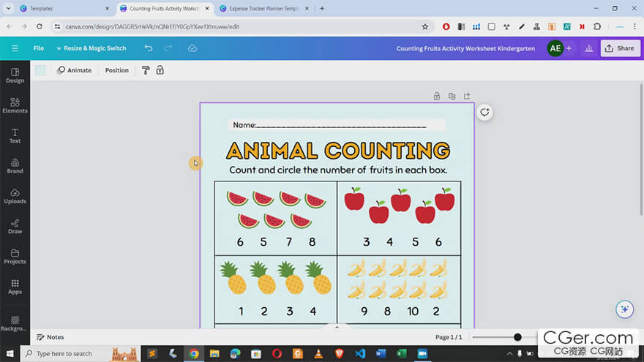Open the Background panel in sidebar
The height and width of the screenshot is (362, 644).
15,323
